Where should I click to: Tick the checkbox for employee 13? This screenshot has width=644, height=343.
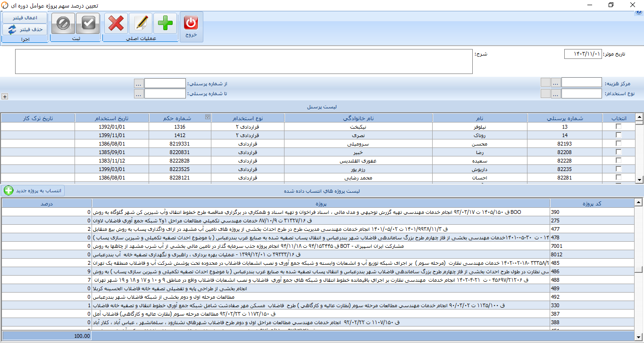[x=619, y=127]
